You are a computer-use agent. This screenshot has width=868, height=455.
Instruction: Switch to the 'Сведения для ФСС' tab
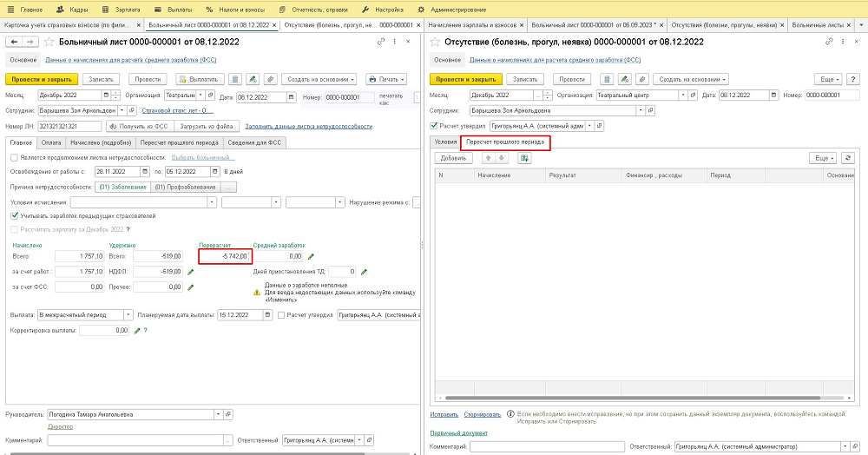pos(253,142)
